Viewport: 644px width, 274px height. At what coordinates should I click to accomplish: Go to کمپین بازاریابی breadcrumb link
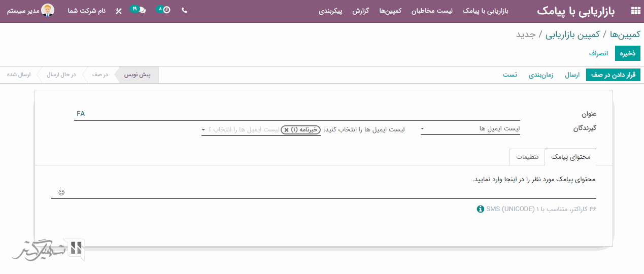[572, 35]
